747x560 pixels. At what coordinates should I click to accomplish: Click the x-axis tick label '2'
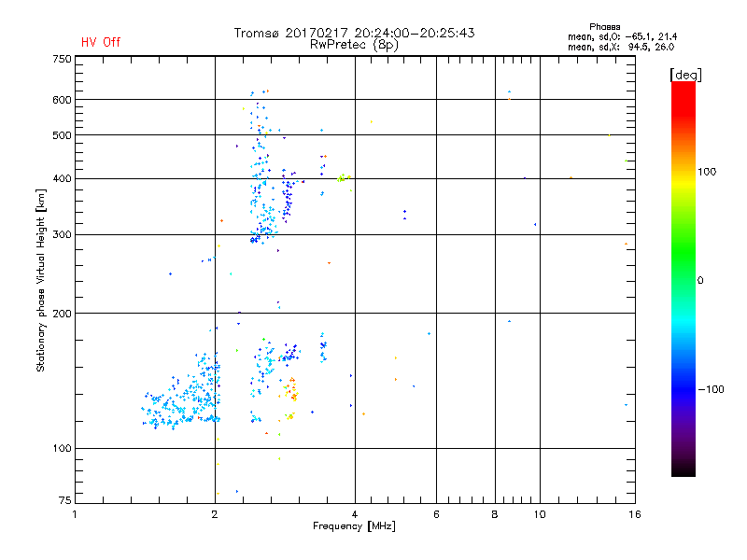[215, 514]
